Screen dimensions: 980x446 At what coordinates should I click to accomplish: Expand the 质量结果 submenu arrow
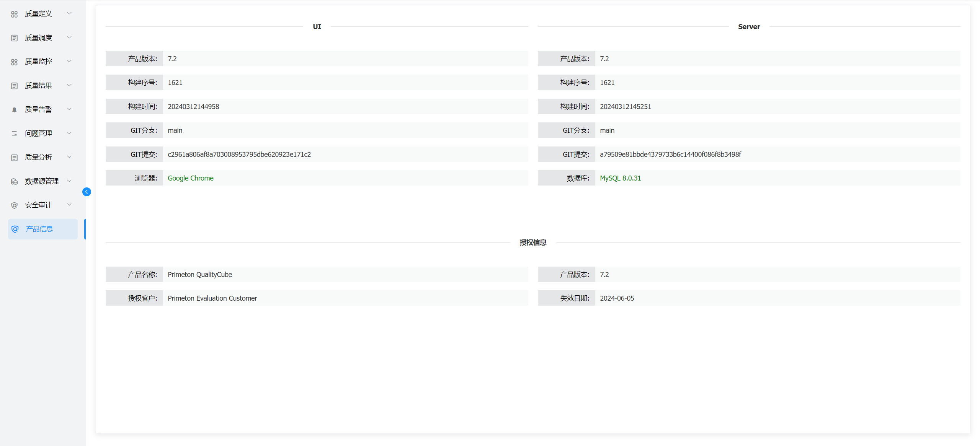point(69,85)
